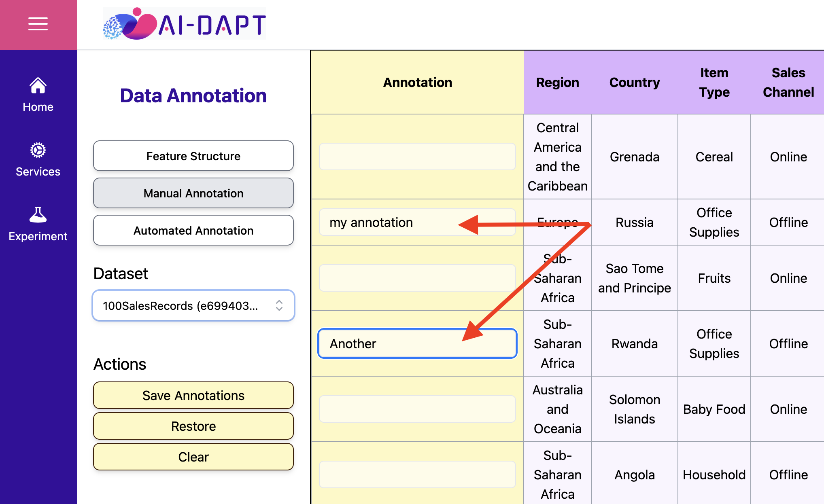Open the 100SalesRecords dataset dropdown

pos(193,305)
